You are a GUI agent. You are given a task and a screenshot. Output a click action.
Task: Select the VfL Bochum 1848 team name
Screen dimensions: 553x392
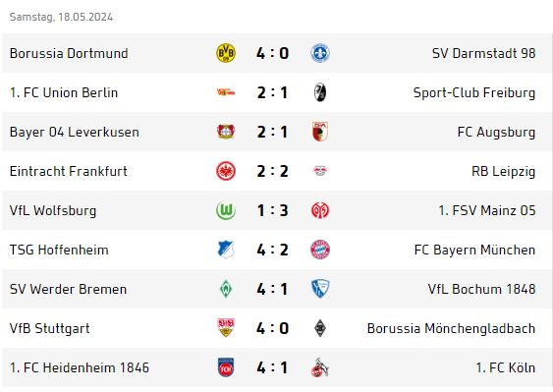point(481,289)
